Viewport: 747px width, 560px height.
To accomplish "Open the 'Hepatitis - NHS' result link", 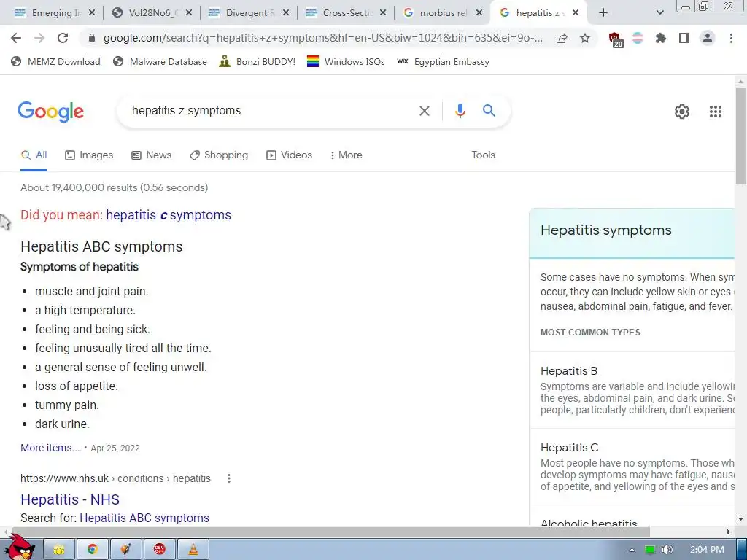I will (70, 499).
